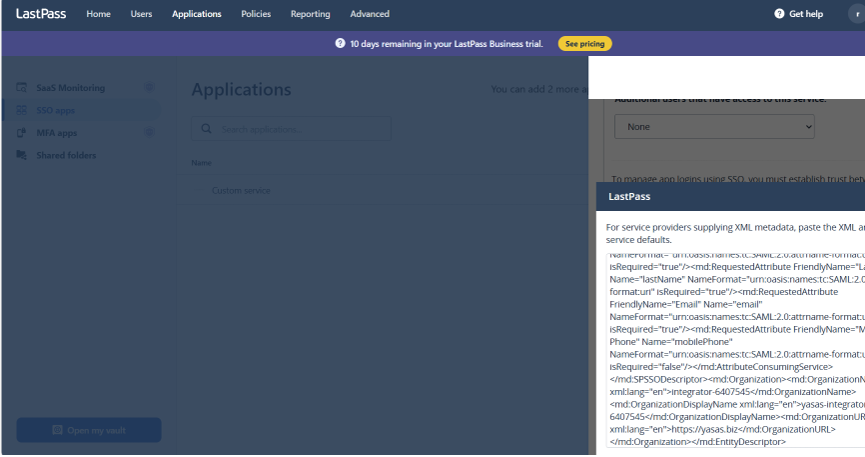Expand the additional users None dropdown

click(714, 127)
